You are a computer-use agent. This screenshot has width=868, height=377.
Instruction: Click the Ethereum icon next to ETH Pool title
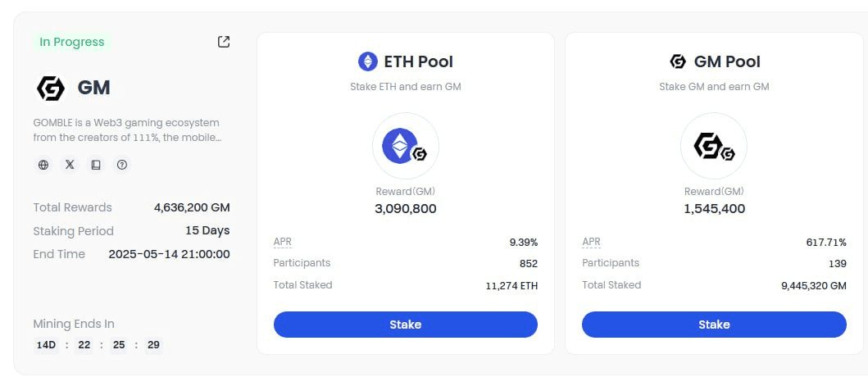(x=367, y=61)
